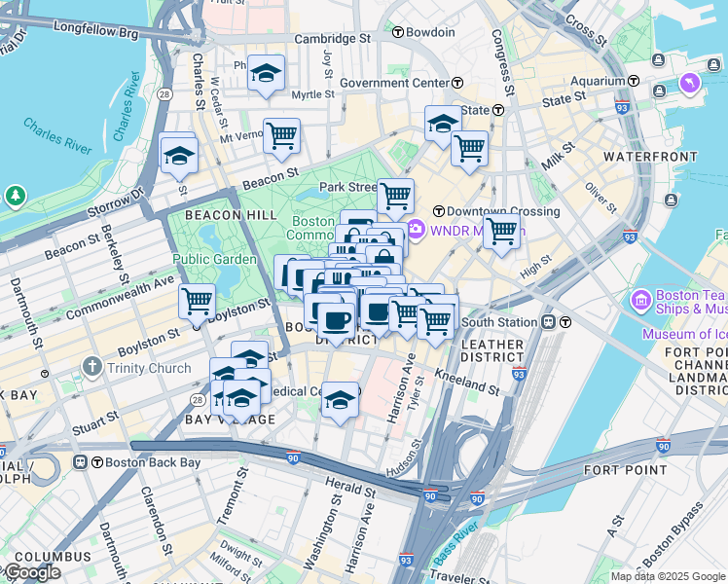Screen dimensions: 728x584
Task: Open the WNDR Museum camera pin
Action: click(416, 230)
